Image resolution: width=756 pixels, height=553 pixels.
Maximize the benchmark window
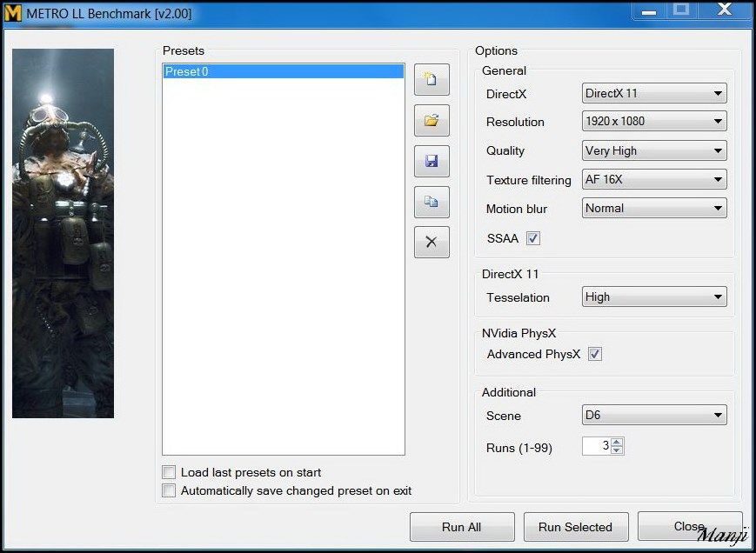tap(681, 10)
